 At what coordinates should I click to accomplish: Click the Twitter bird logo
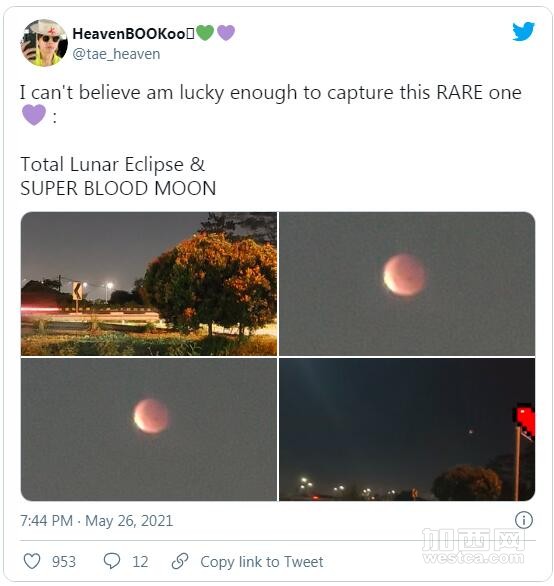(523, 31)
